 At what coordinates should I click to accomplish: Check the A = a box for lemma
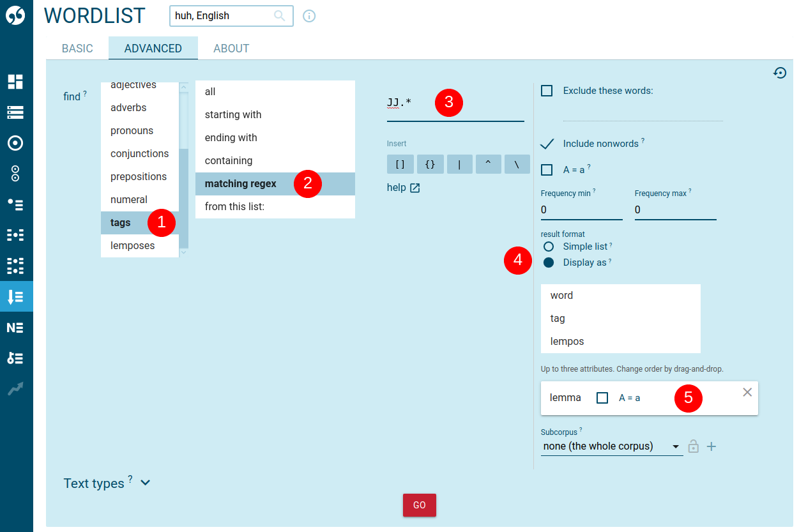602,398
